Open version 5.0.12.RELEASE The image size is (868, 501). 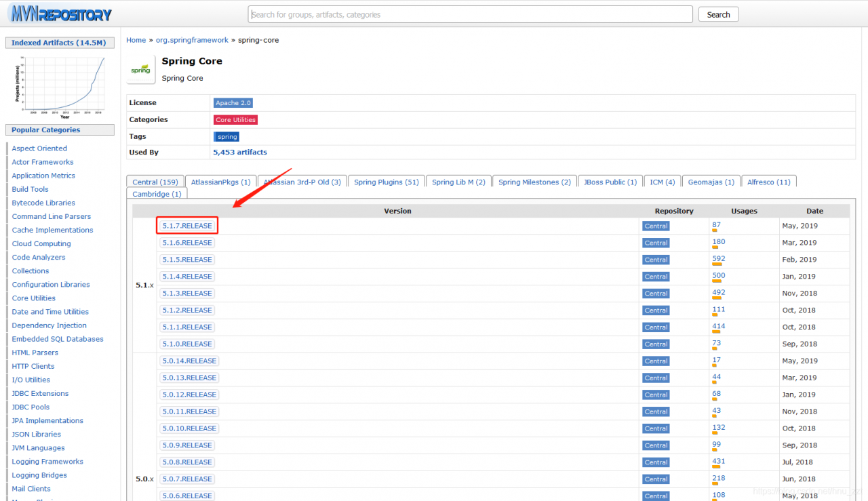(x=189, y=395)
